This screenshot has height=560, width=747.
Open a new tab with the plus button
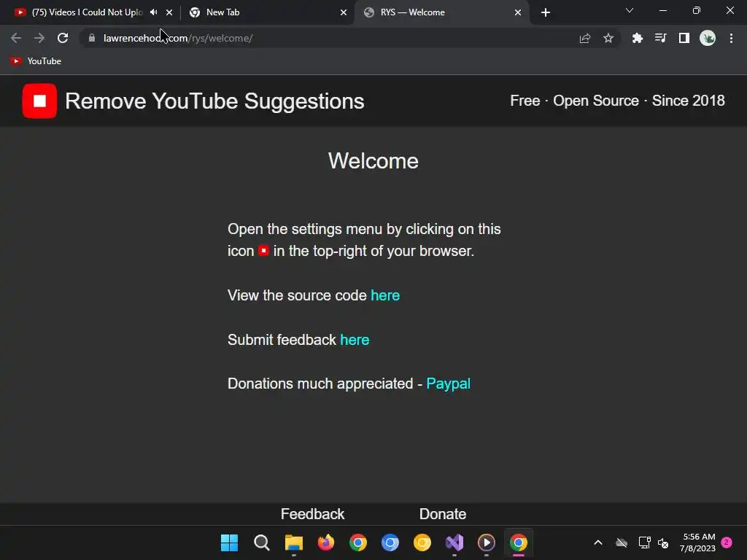tap(546, 12)
